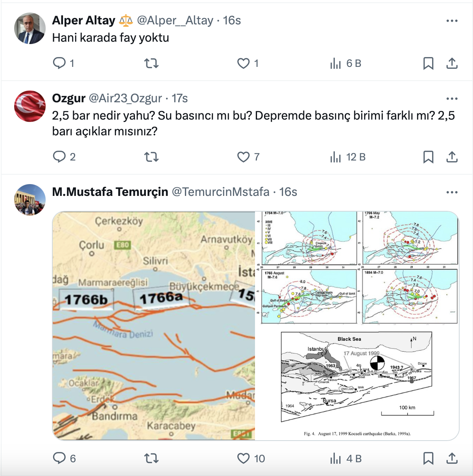Viewport: 473px width, 476px height.
Task: Retweet Alper Altay's post
Action: click(152, 63)
